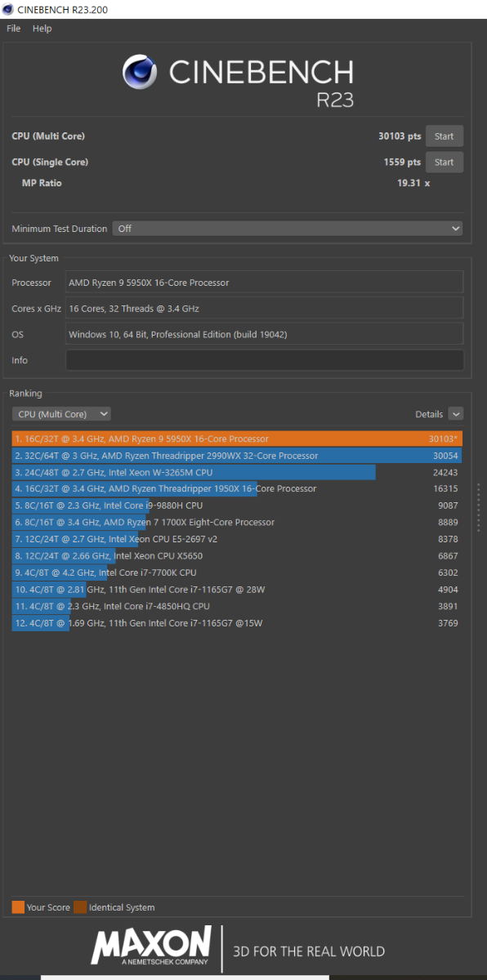The width and height of the screenshot is (487, 980).
Task: Select ranking row Intel Core i7-7700K
Action: [237, 572]
